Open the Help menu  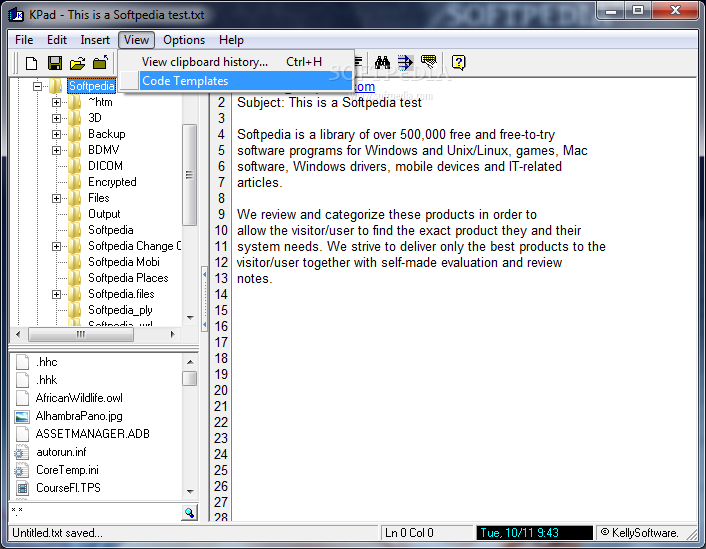coord(231,40)
